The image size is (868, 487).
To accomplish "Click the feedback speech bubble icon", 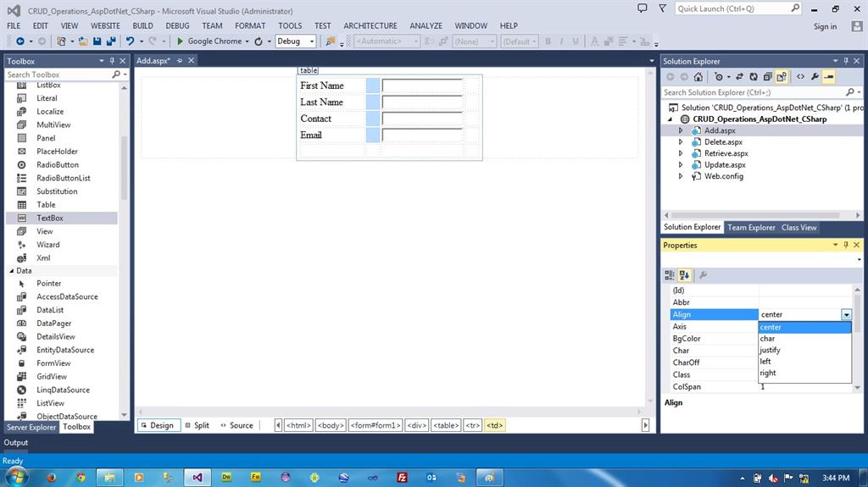I will pyautogui.click(x=643, y=8).
